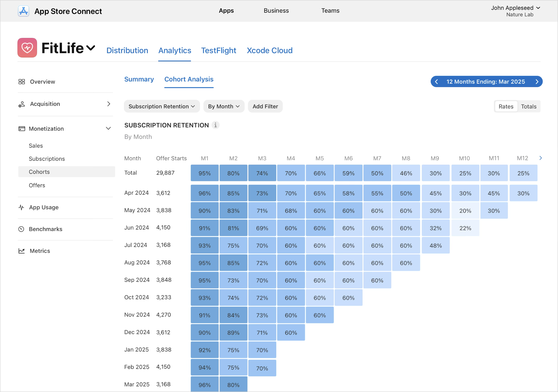Switch view to Totals
This screenshot has height=392, width=558.
(528, 106)
